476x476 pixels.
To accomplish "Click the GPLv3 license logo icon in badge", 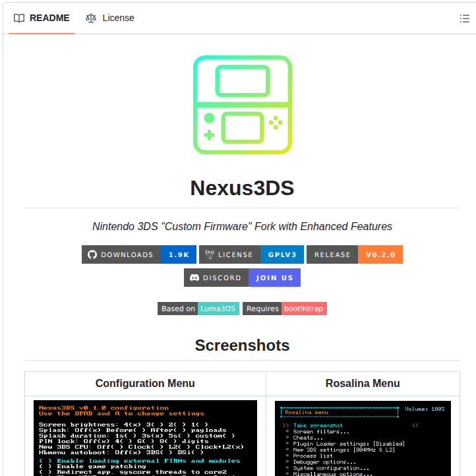I will [x=209, y=254].
